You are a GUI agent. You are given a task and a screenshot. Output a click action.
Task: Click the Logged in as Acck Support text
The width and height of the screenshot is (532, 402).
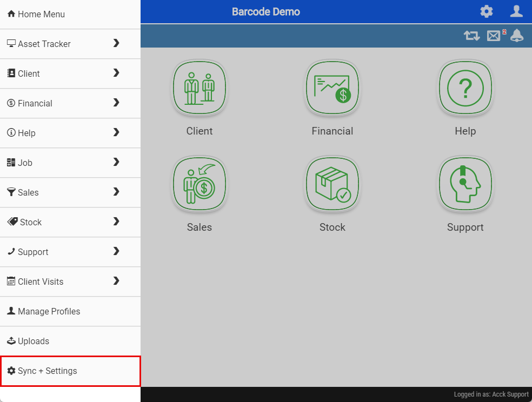491,394
